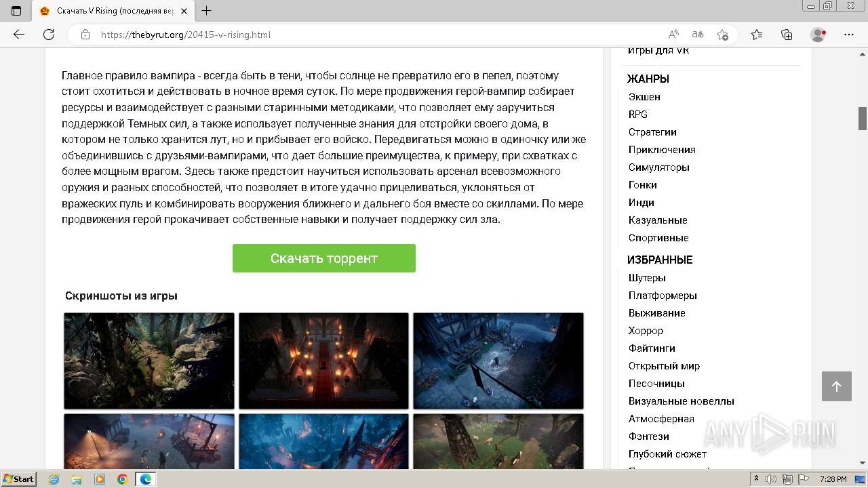Launch Internet Explorer from taskbar
The width and height of the screenshot is (868, 488).
[x=54, y=479]
